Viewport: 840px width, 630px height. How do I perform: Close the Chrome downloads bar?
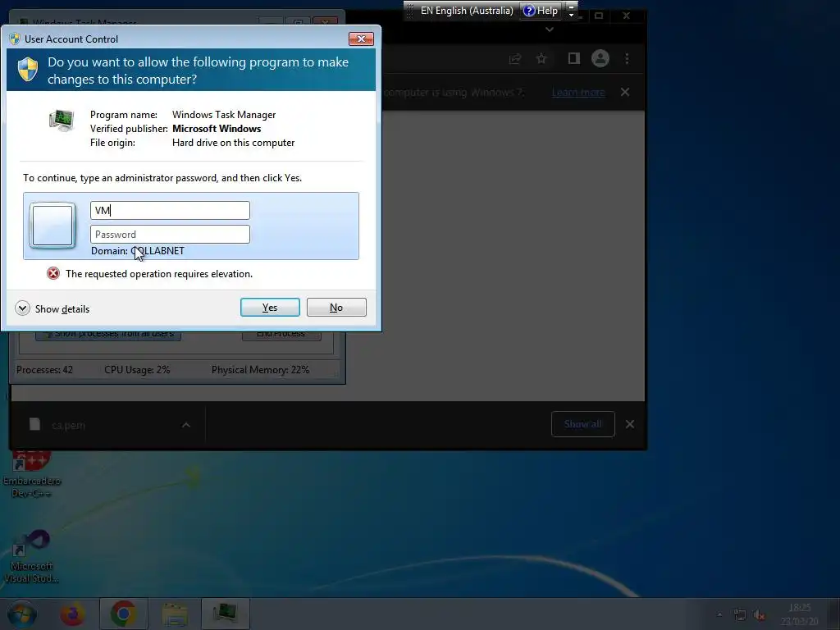click(630, 424)
